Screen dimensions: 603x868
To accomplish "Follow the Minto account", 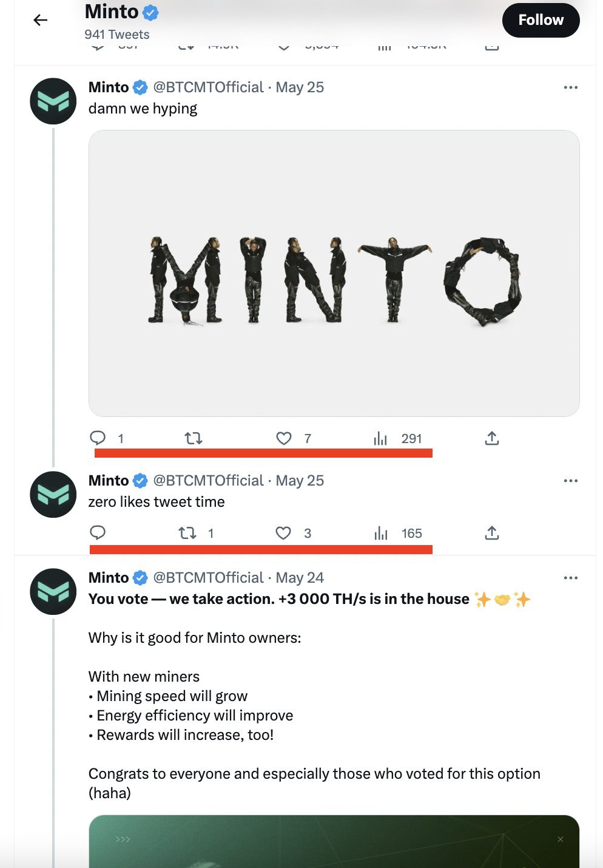I will point(541,20).
